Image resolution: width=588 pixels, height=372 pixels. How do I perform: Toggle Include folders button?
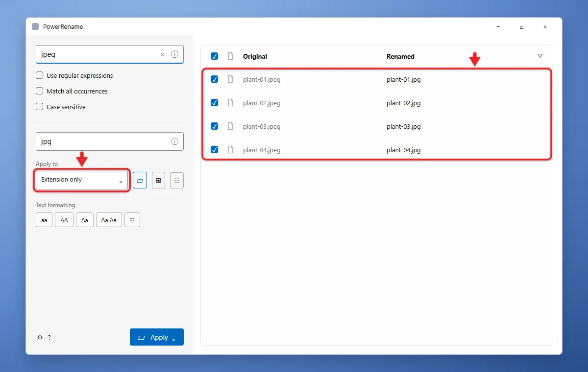(158, 180)
